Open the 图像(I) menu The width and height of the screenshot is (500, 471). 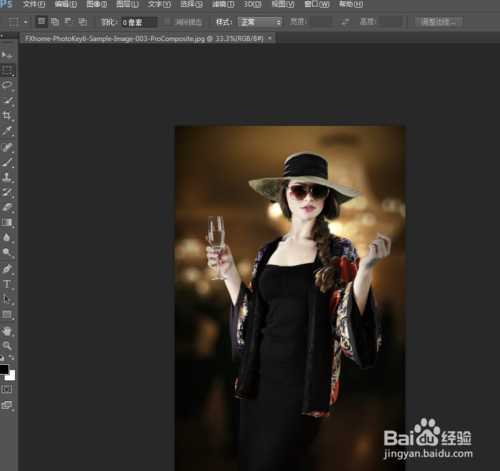[x=96, y=4]
